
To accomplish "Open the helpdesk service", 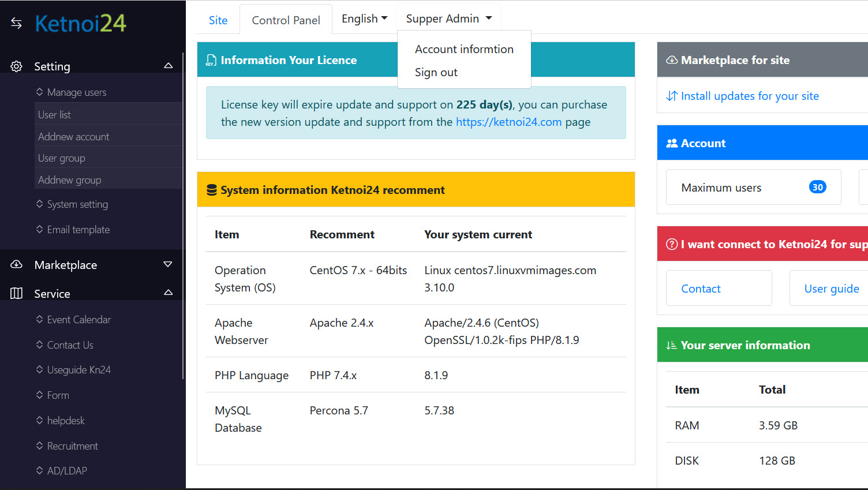I will pos(66,420).
